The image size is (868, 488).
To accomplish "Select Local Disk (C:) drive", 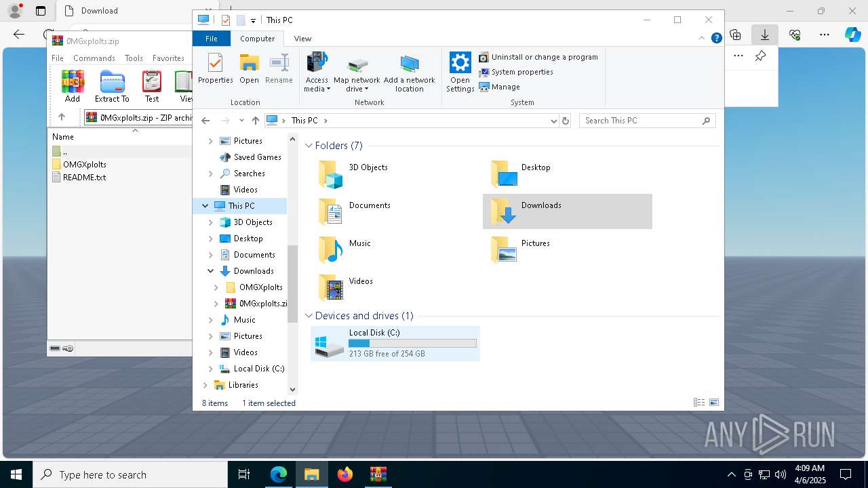I will tap(395, 343).
